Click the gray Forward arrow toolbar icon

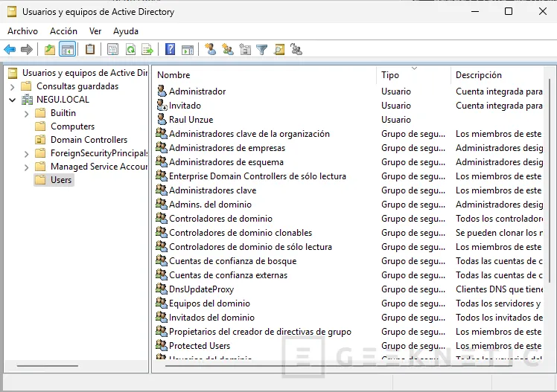[27, 49]
